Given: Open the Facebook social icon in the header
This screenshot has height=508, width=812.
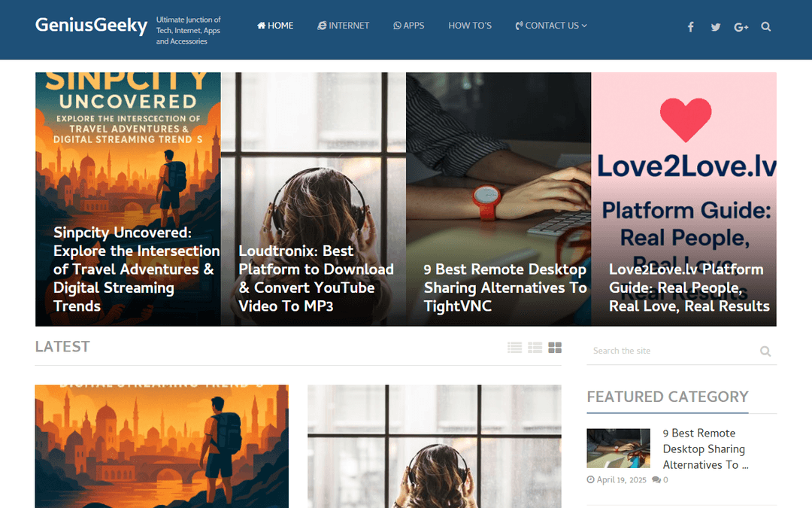Looking at the screenshot, I should [x=690, y=27].
